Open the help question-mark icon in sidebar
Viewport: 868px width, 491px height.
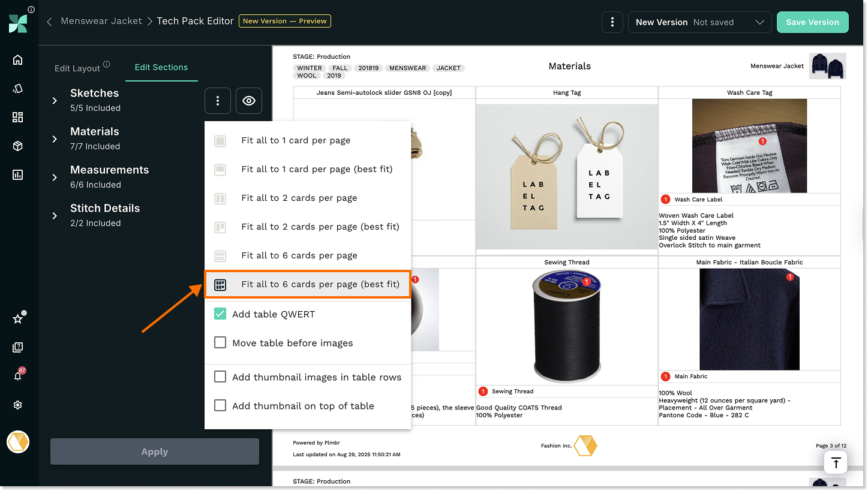[17, 347]
